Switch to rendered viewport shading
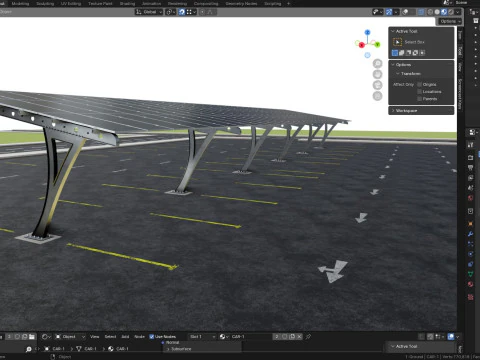The image size is (480, 360). coord(451,12)
